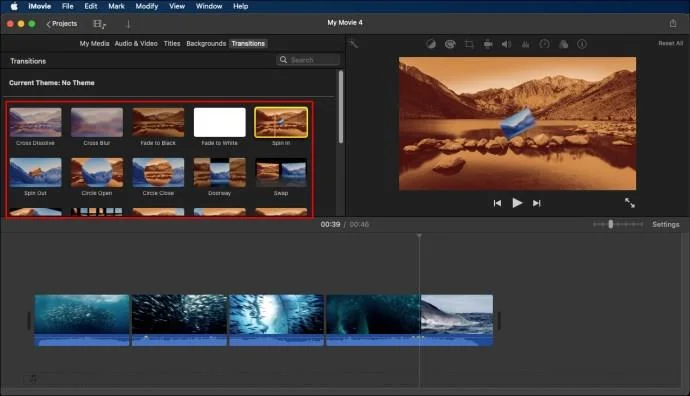690x396 pixels.
Task: Select the Cropping tool
Action: click(469, 44)
